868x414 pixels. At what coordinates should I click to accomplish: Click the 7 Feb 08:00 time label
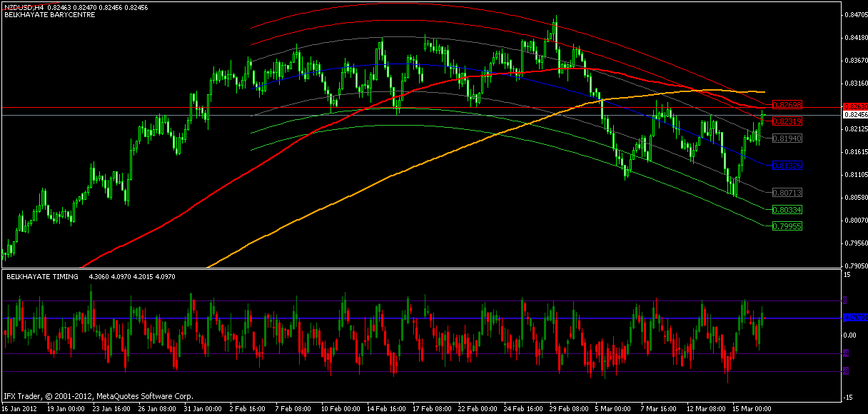(x=293, y=409)
